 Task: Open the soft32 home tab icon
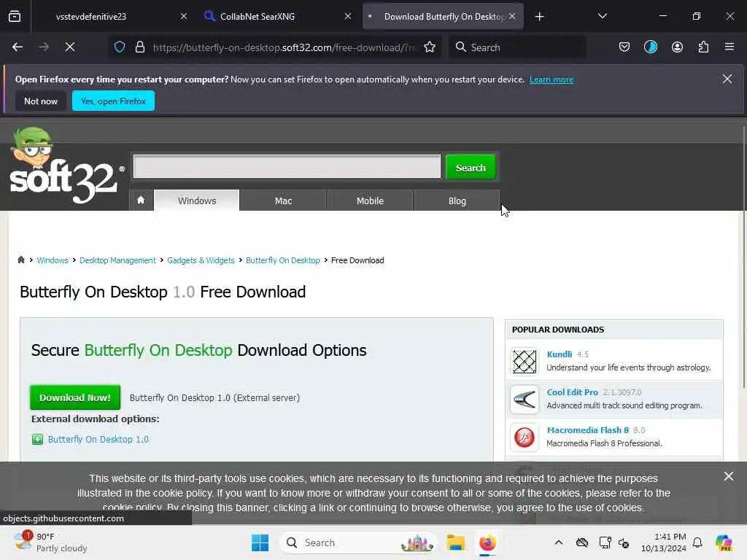(141, 200)
